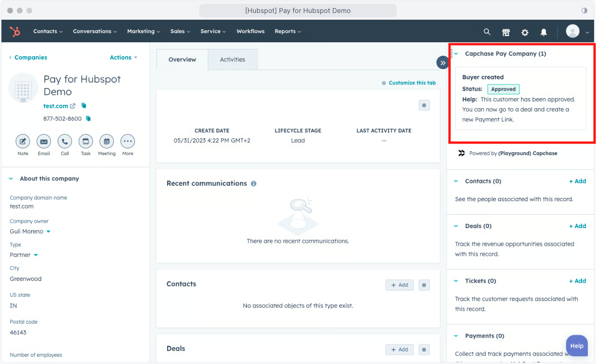Click the Capchase logo icon
The height and width of the screenshot is (364, 596).
[462, 153]
